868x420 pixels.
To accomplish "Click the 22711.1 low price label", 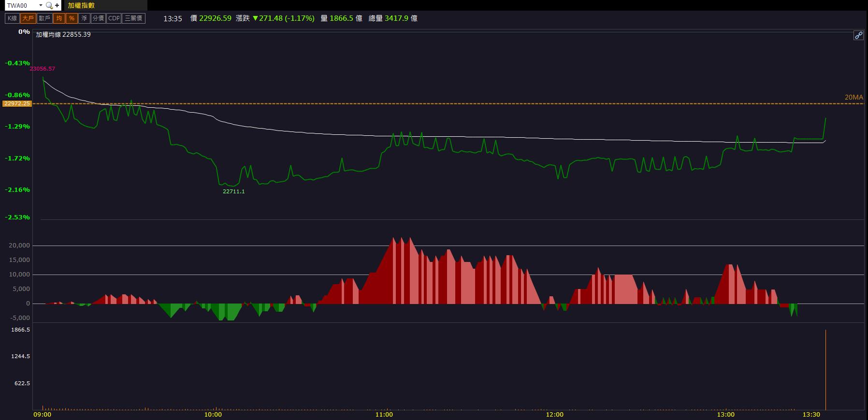I will coord(234,191).
